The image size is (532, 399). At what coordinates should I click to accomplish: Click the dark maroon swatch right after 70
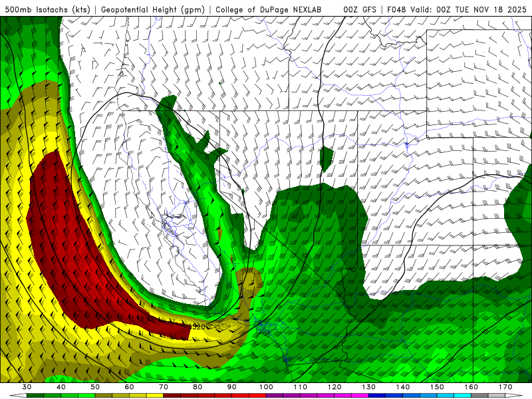[172, 396]
